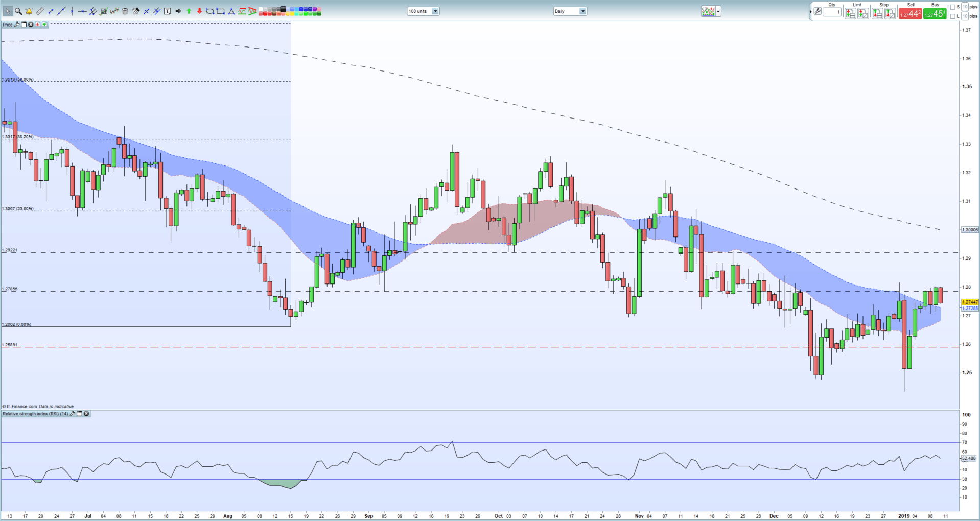Image resolution: width=980 pixels, height=521 pixels.
Task: Click the Qty input field
Action: pyautogui.click(x=832, y=12)
